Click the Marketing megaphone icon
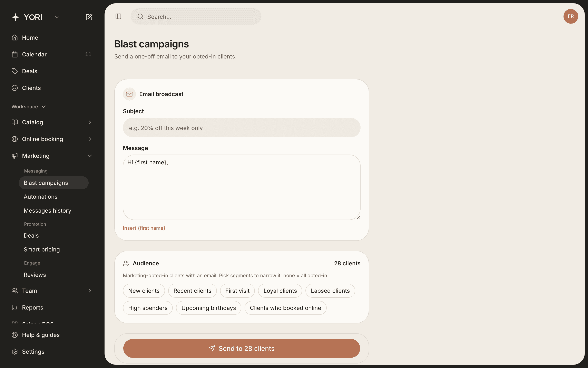 coord(15,156)
